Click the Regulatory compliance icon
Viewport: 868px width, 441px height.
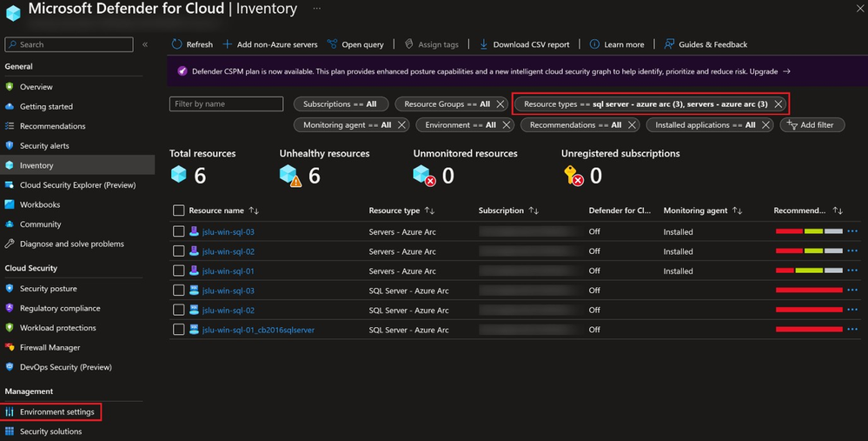coord(10,308)
